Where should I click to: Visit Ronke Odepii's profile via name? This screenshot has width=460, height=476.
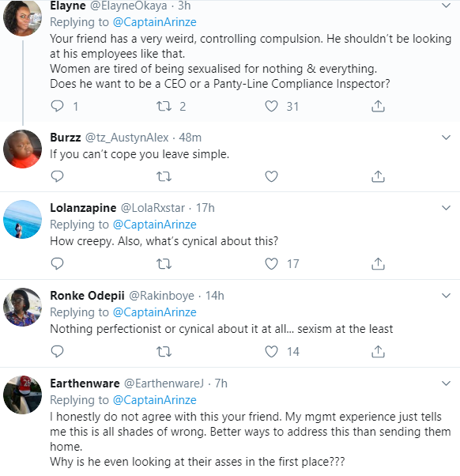[87, 296]
